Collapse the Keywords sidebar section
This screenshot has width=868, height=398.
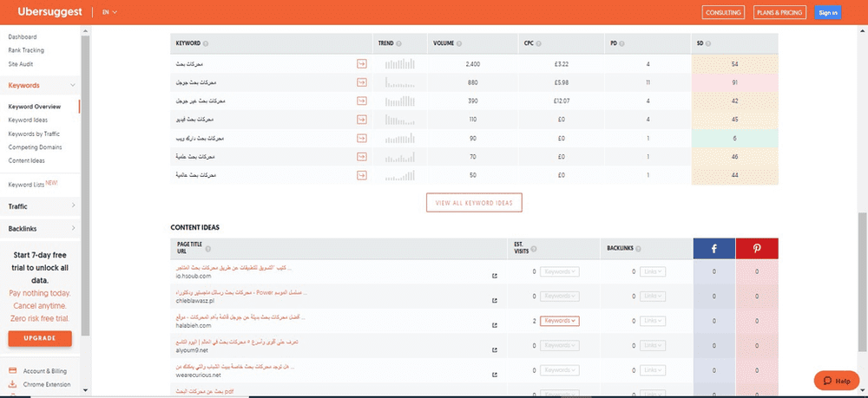[x=73, y=86]
